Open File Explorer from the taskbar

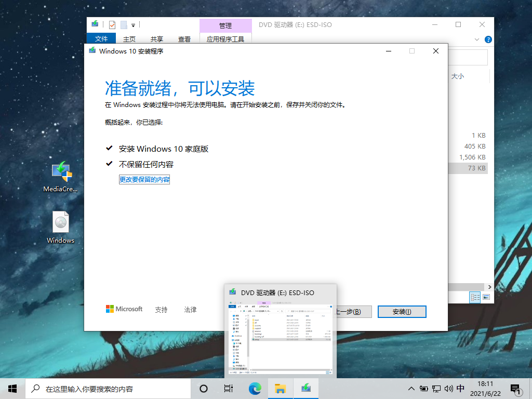click(280, 389)
